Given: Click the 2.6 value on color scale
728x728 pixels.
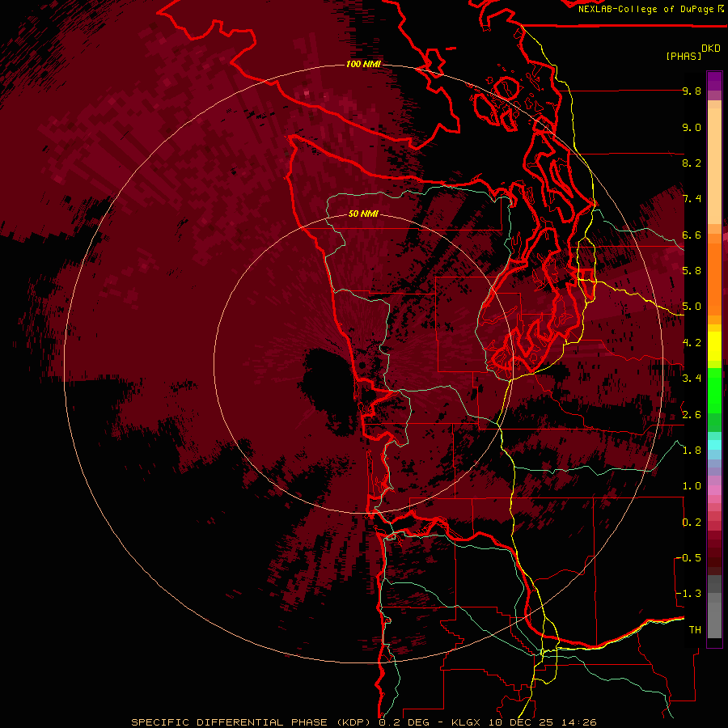Looking at the screenshot, I should (692, 415).
